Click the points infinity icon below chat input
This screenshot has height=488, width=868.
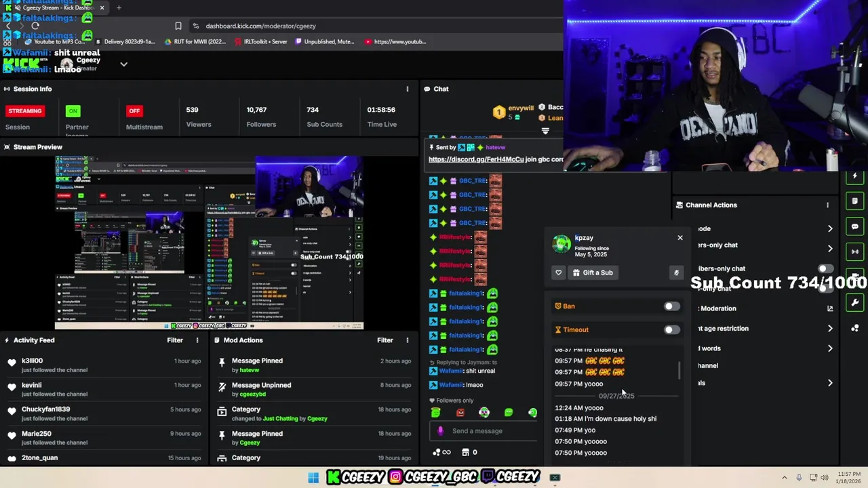(x=441, y=452)
